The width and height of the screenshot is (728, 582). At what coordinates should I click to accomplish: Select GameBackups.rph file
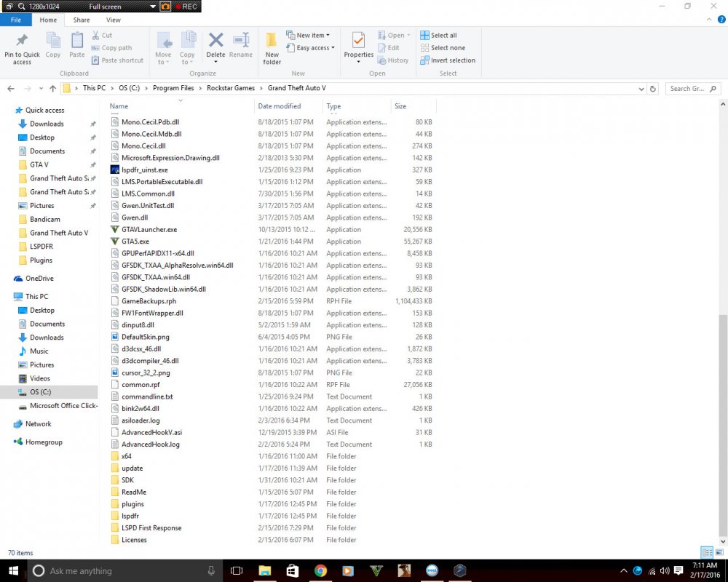(x=149, y=301)
